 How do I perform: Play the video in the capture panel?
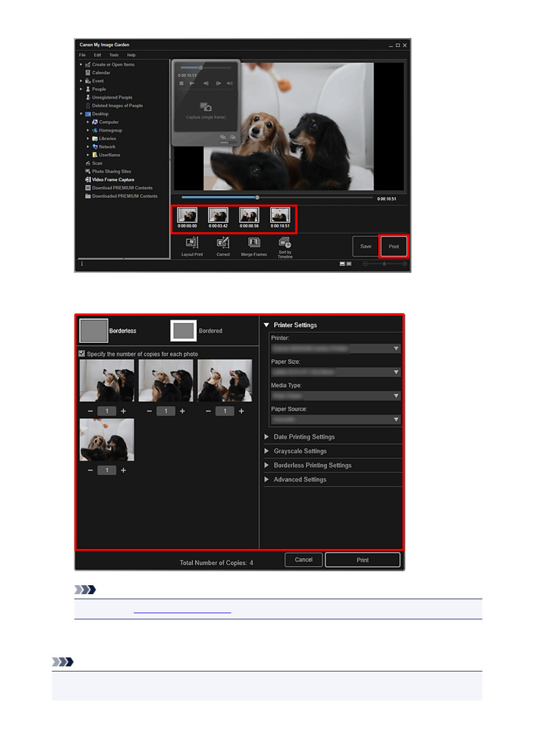pos(192,83)
